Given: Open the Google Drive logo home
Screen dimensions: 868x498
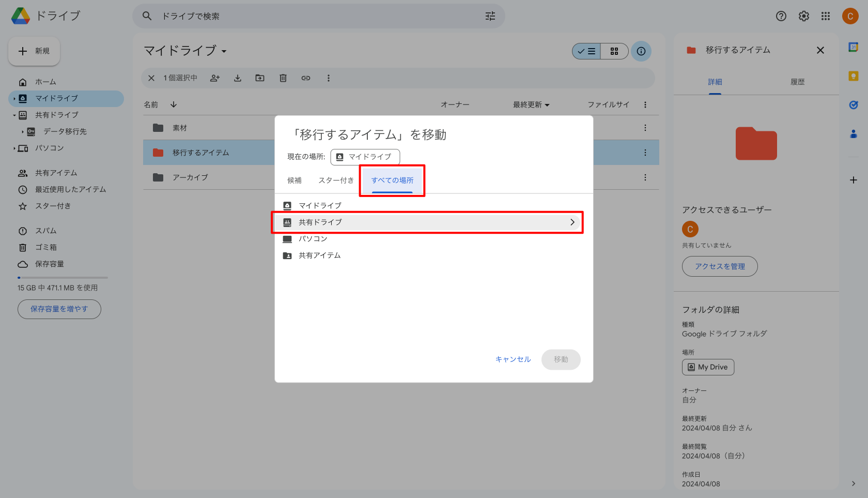Looking at the screenshot, I should [x=21, y=16].
